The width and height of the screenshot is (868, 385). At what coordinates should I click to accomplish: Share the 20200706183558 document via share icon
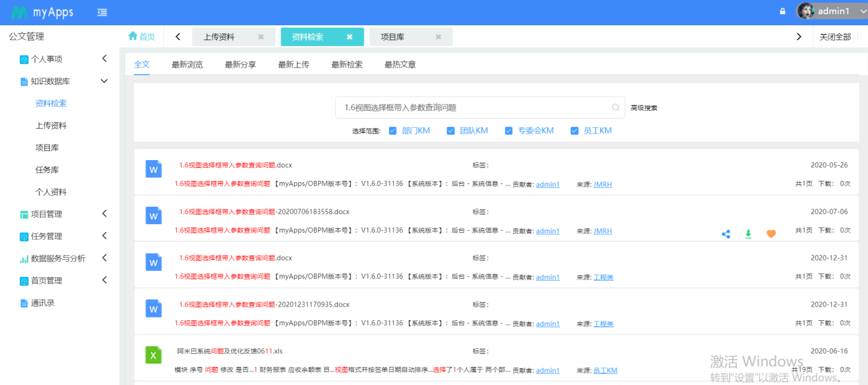click(725, 234)
